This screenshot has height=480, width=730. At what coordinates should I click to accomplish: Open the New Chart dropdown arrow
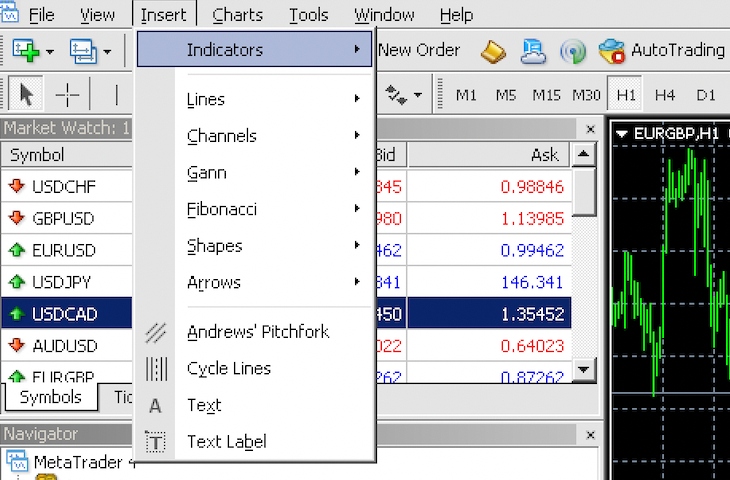[x=49, y=51]
